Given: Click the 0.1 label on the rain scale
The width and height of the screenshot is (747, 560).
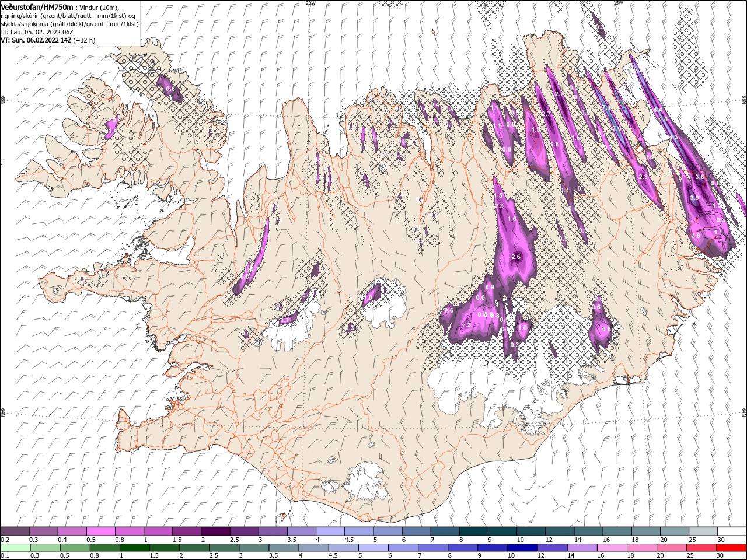Looking at the screenshot, I should pyautogui.click(x=5, y=555).
